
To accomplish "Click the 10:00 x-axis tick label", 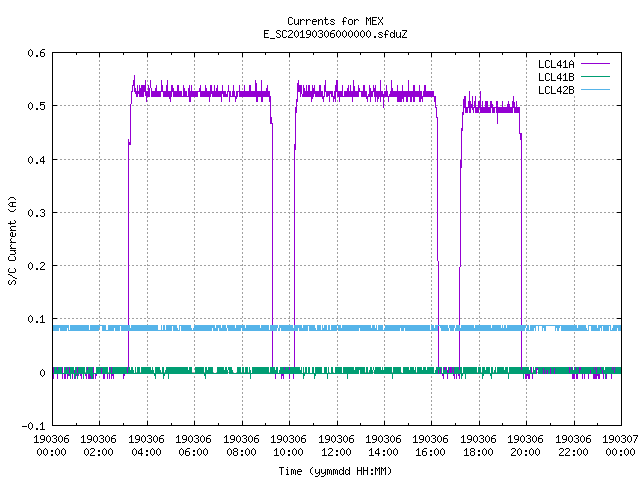I will tap(289, 452).
